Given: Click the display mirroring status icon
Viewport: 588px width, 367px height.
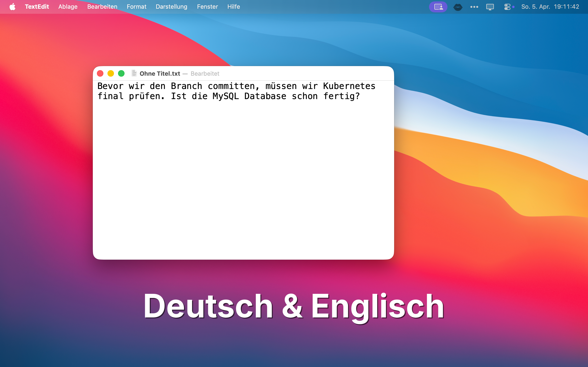Looking at the screenshot, I should (490, 7).
